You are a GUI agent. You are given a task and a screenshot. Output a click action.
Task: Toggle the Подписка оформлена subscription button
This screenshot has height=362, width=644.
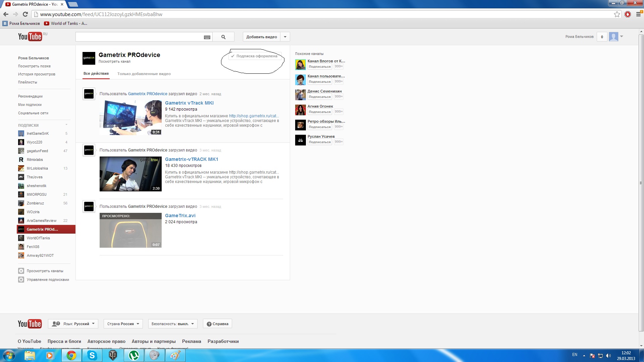[255, 56]
